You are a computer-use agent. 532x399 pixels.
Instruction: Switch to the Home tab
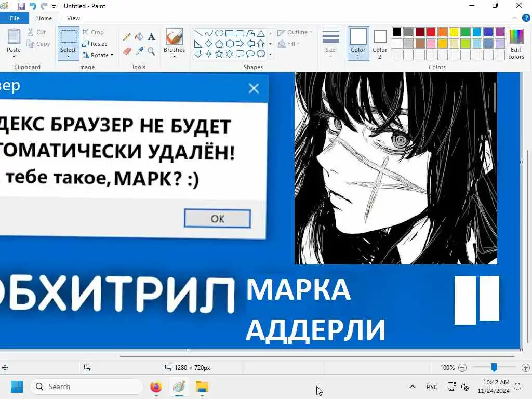[44, 18]
